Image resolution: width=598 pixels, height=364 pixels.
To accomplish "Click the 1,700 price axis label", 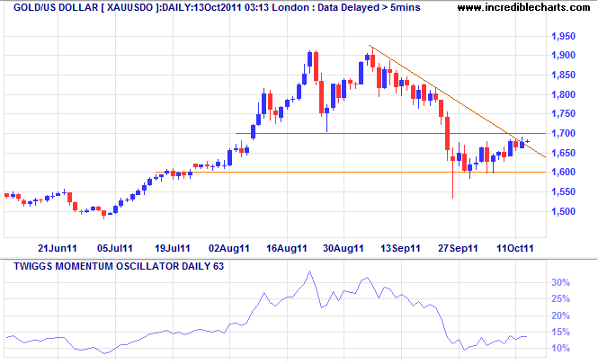I will point(563,133).
